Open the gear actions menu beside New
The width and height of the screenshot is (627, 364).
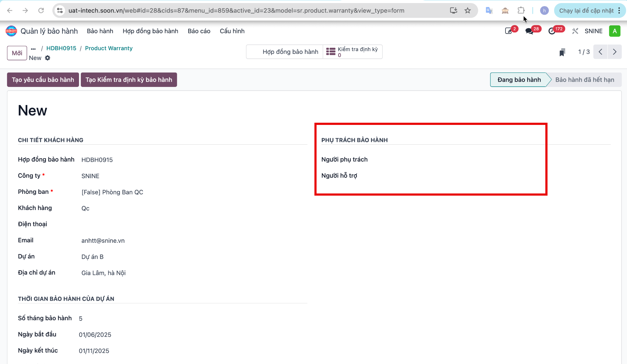coord(47,58)
